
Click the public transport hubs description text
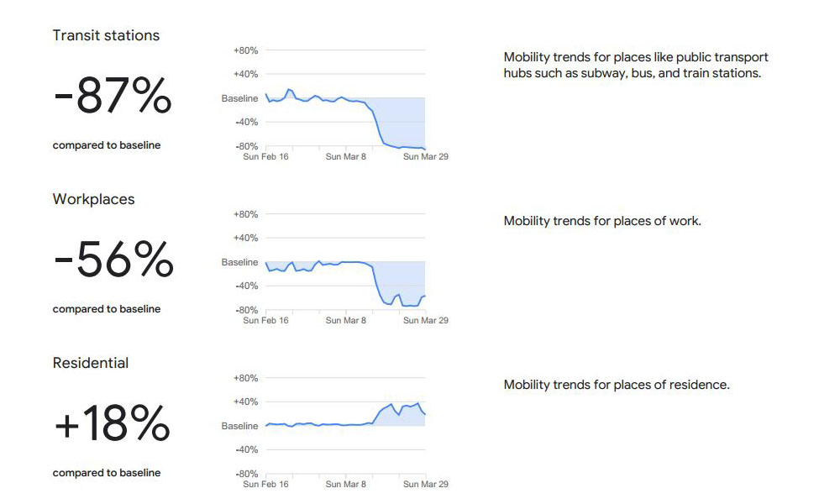pyautogui.click(x=636, y=65)
